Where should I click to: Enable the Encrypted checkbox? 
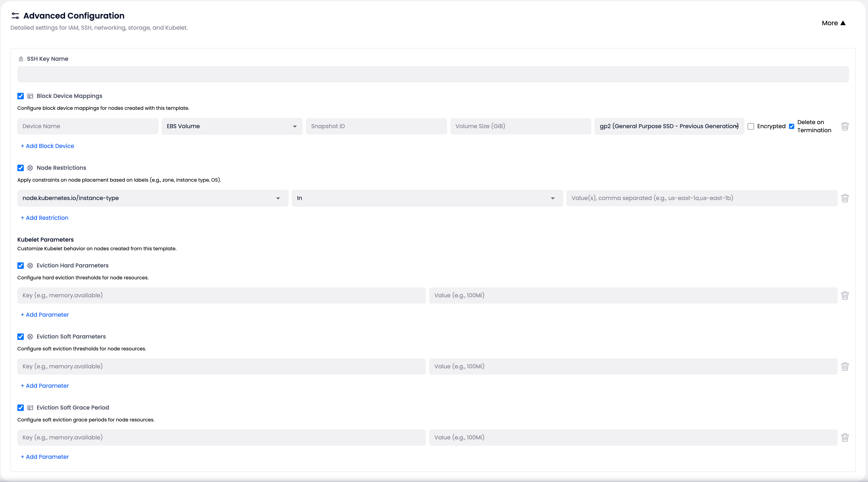click(x=751, y=126)
